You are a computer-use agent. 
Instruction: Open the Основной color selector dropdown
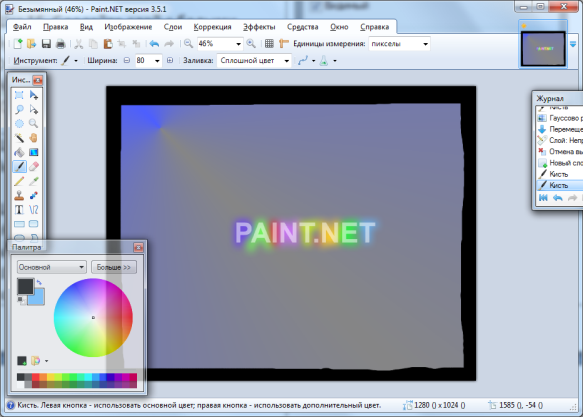coord(52,267)
